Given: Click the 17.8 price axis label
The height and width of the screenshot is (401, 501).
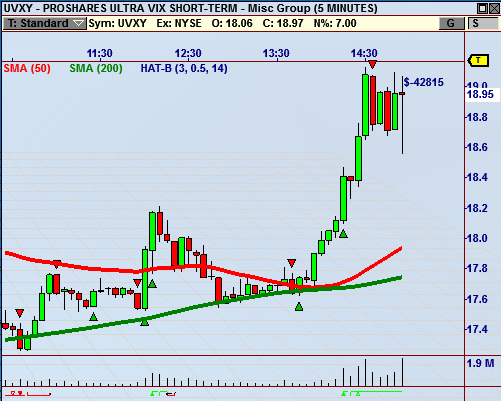Looking at the screenshot, I should tap(477, 268).
